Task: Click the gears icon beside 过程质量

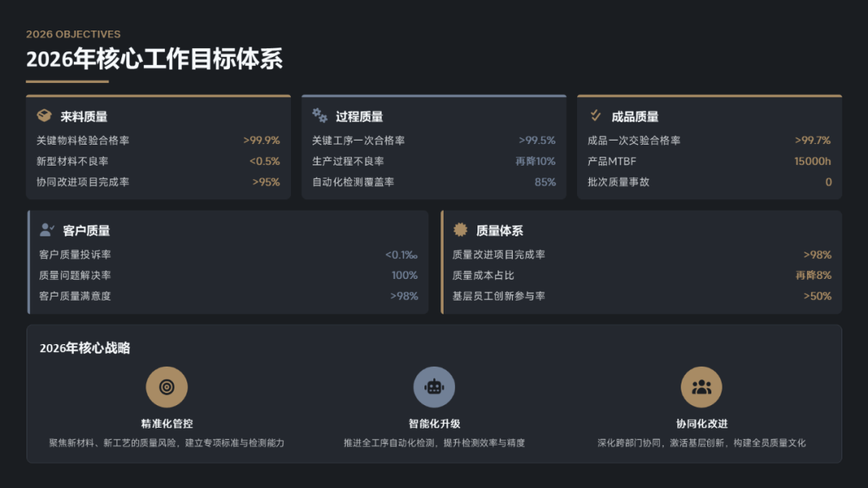Action: coord(320,116)
